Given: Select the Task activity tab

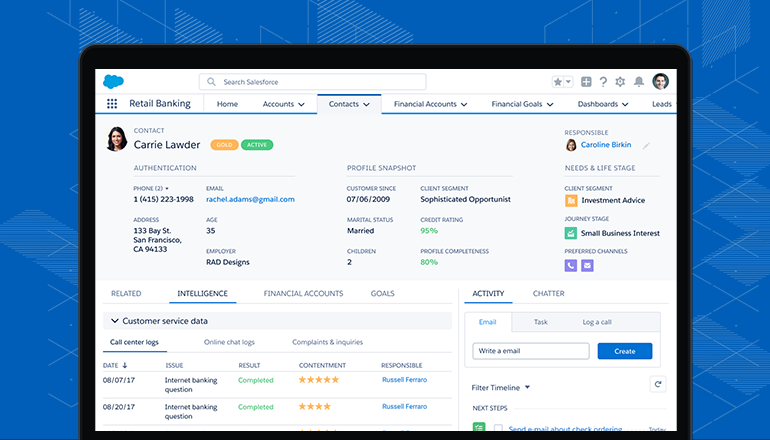Looking at the screenshot, I should coord(541,322).
